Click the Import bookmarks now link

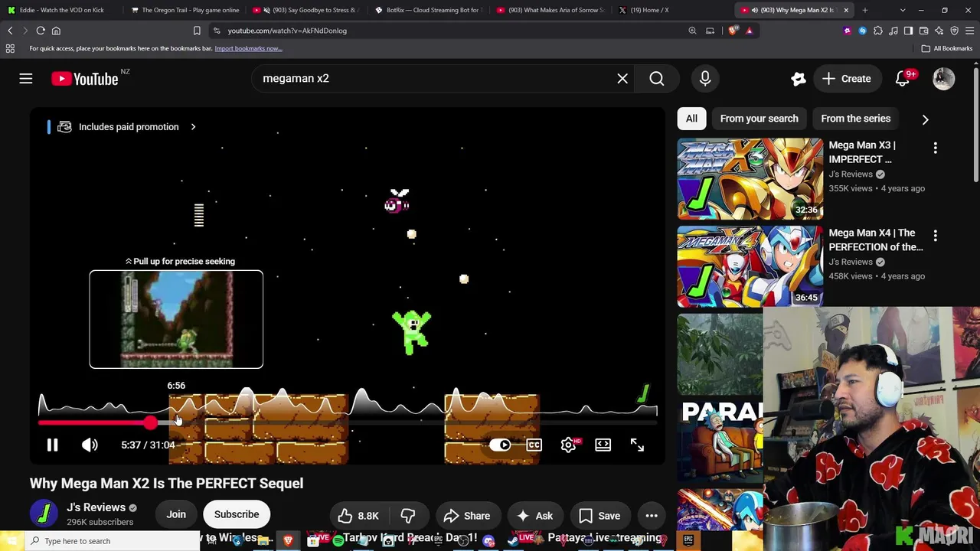point(248,48)
